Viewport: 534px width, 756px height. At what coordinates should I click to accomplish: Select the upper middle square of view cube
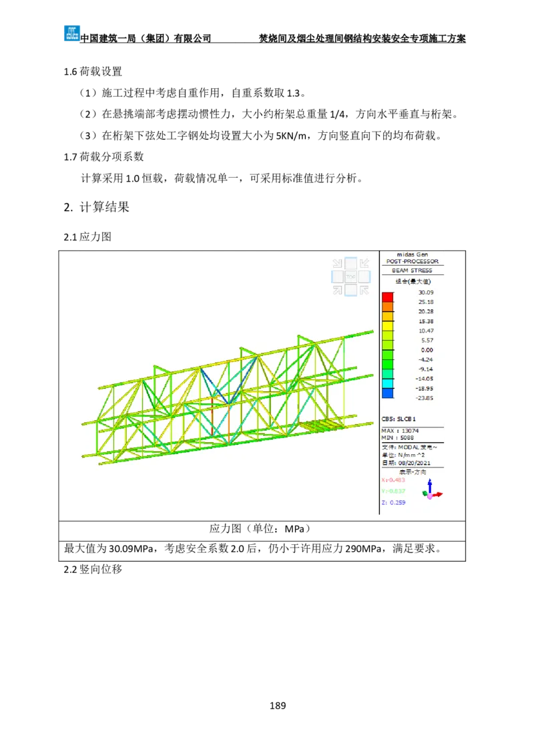[350, 263]
